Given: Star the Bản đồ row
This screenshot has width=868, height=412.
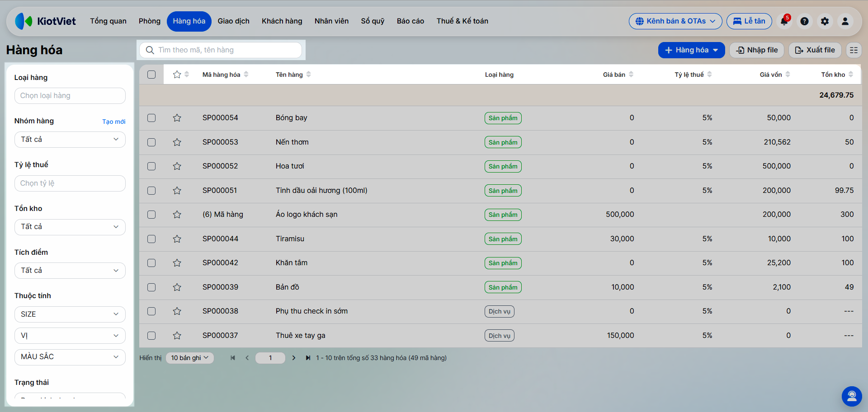Looking at the screenshot, I should coord(177,287).
